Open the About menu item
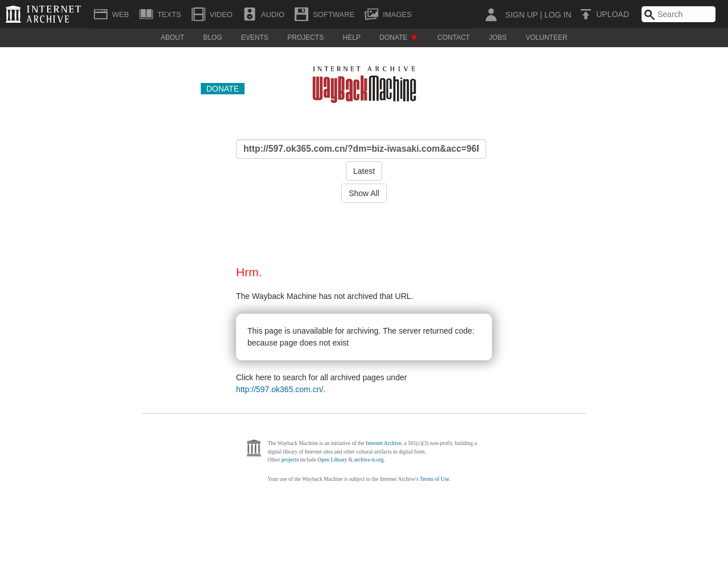Screen dimensions: 728x582 [x=172, y=38]
